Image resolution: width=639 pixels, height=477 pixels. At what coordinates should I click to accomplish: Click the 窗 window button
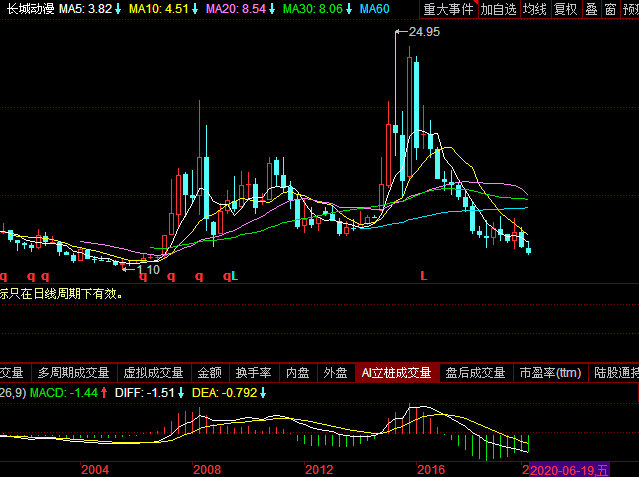610,9
